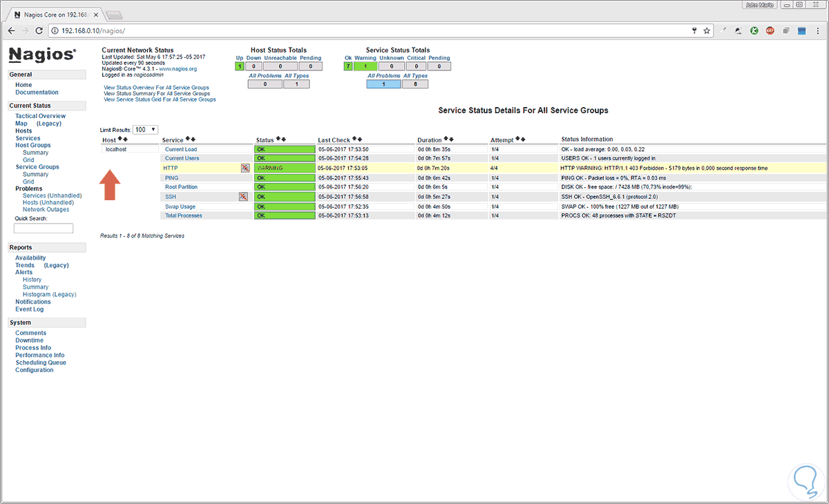Click the Documentation sidebar link
Screen dimensions: 829x504
click(x=37, y=93)
